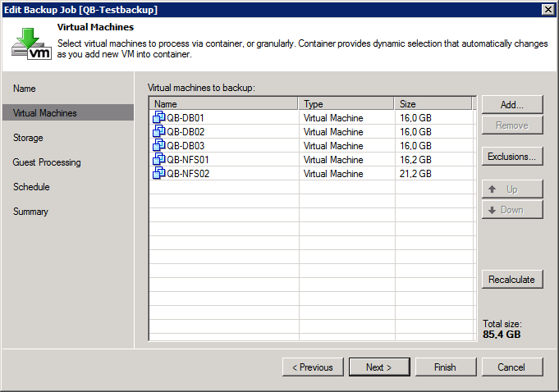Go to the Guest Processing step
The width and height of the screenshot is (559, 392).
point(47,162)
